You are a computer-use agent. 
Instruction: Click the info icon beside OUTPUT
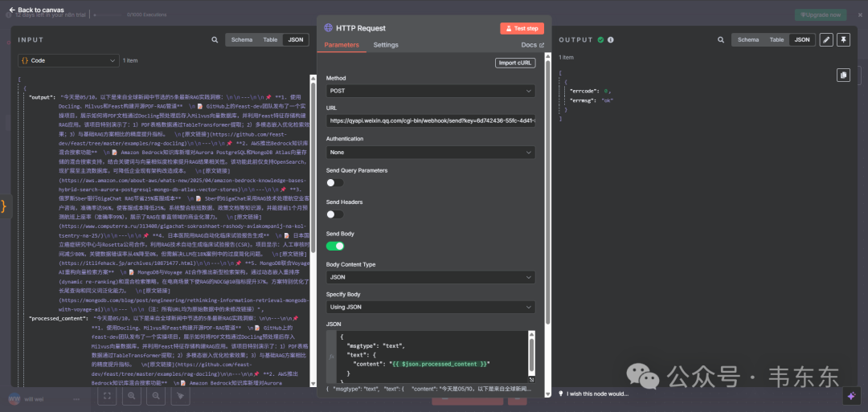point(611,40)
